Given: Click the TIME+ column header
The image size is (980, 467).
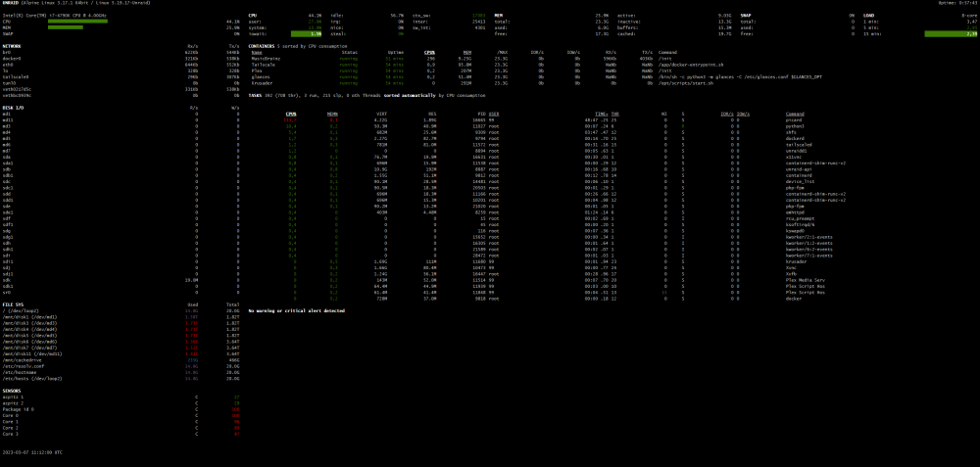Looking at the screenshot, I should click(603, 114).
